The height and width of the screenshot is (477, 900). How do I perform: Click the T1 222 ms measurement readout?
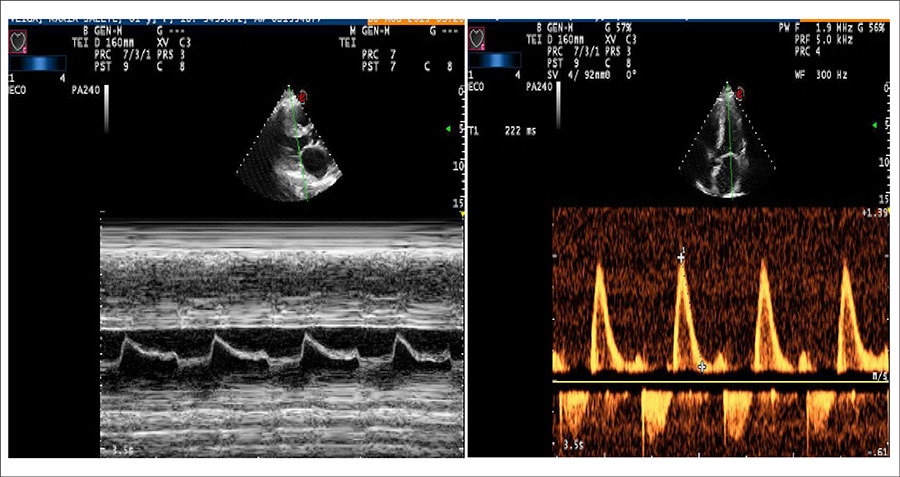click(503, 131)
